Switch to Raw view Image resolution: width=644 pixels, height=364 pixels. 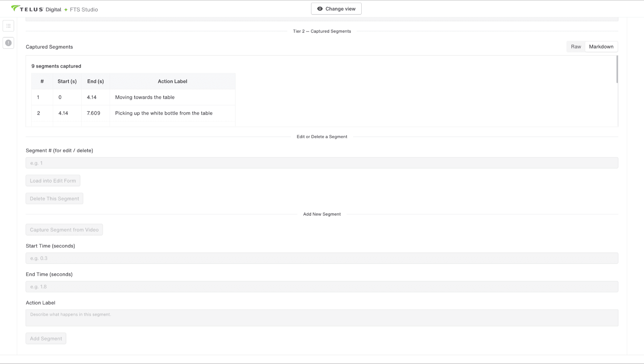(576, 47)
